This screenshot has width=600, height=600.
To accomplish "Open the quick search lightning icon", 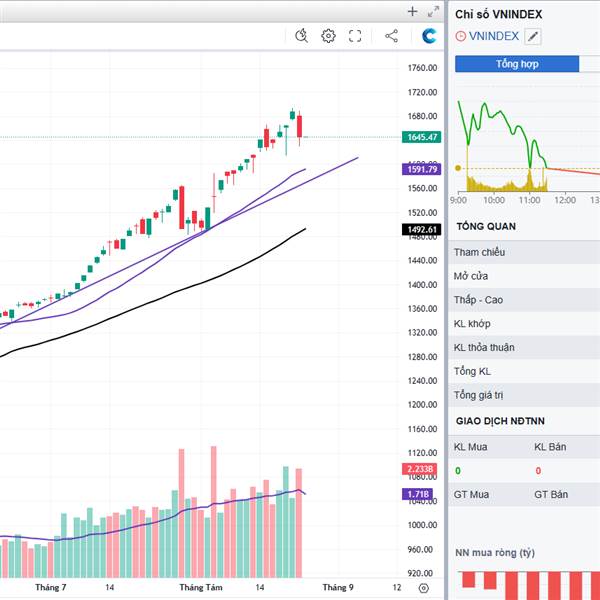I will pyautogui.click(x=302, y=36).
